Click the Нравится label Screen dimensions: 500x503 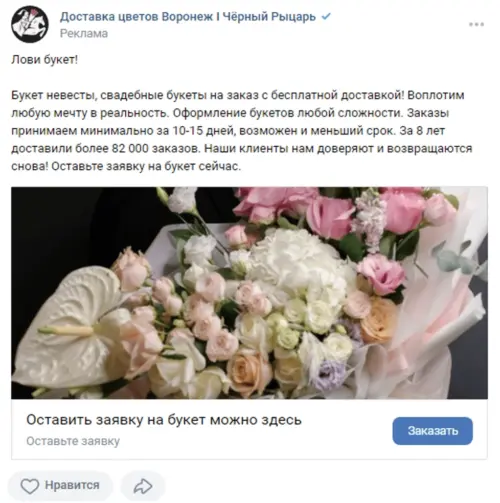click(72, 485)
